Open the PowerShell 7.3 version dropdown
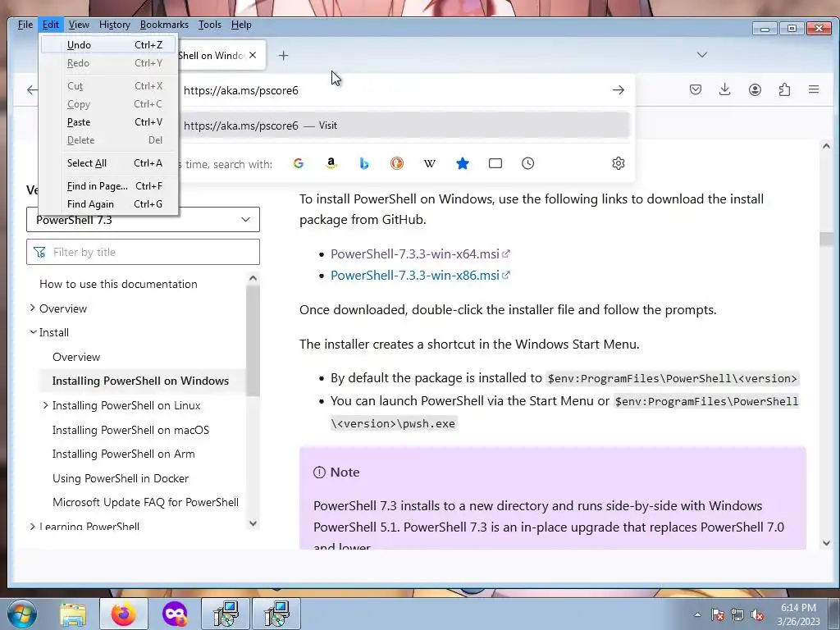The width and height of the screenshot is (840, 630). click(143, 220)
